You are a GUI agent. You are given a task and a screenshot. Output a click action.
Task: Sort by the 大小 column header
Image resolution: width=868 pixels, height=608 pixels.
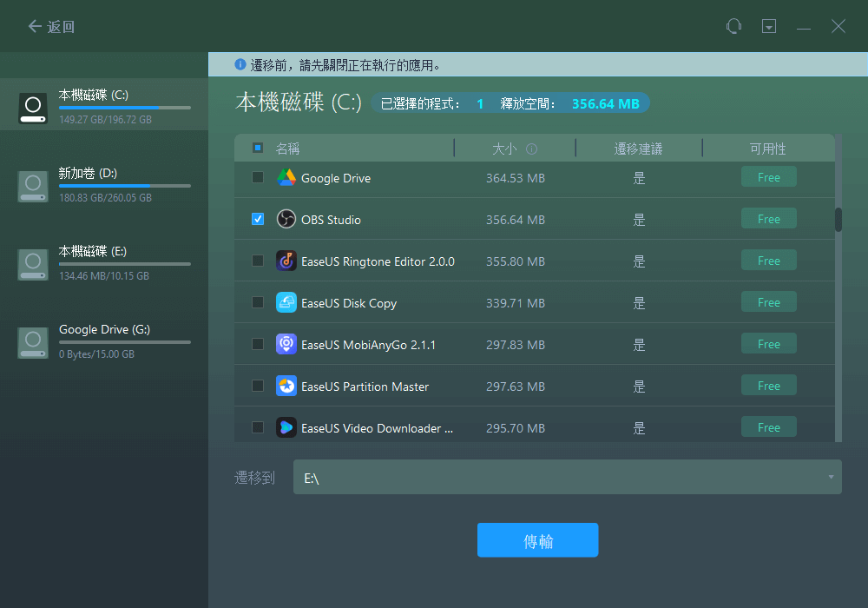[x=504, y=149]
